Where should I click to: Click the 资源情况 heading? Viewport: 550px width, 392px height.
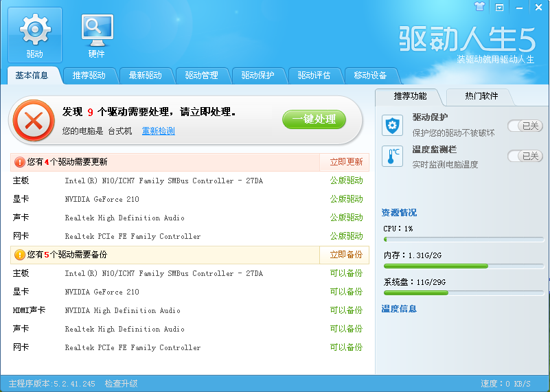click(399, 213)
